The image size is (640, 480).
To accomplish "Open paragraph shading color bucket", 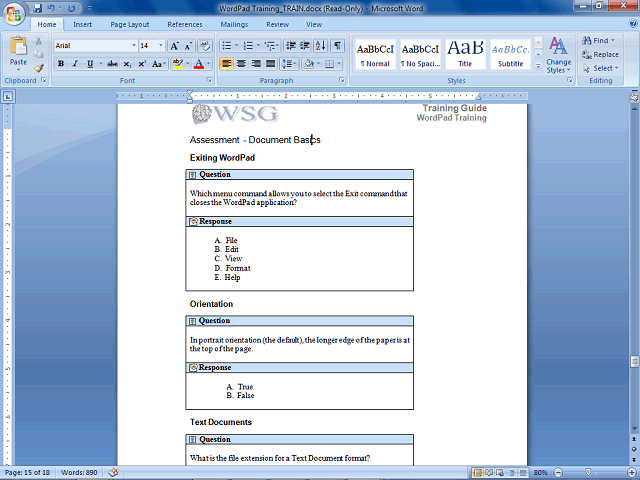I will [309, 64].
